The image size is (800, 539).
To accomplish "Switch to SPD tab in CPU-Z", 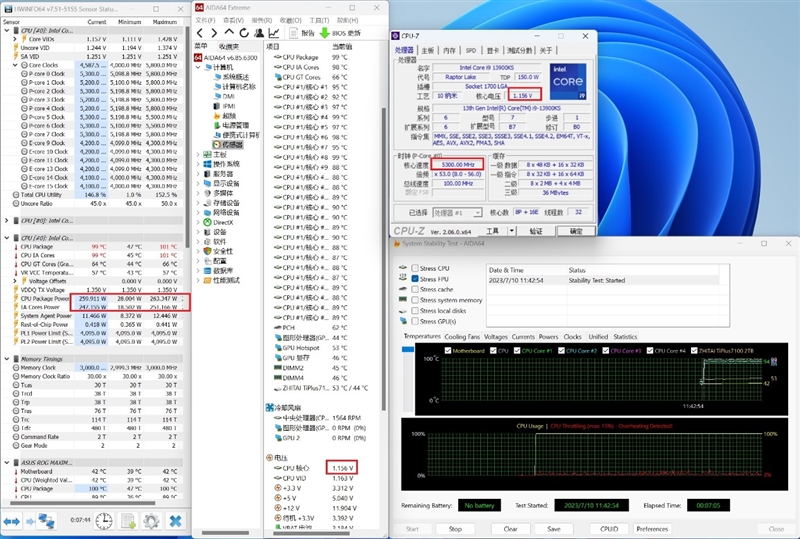I will [470, 50].
